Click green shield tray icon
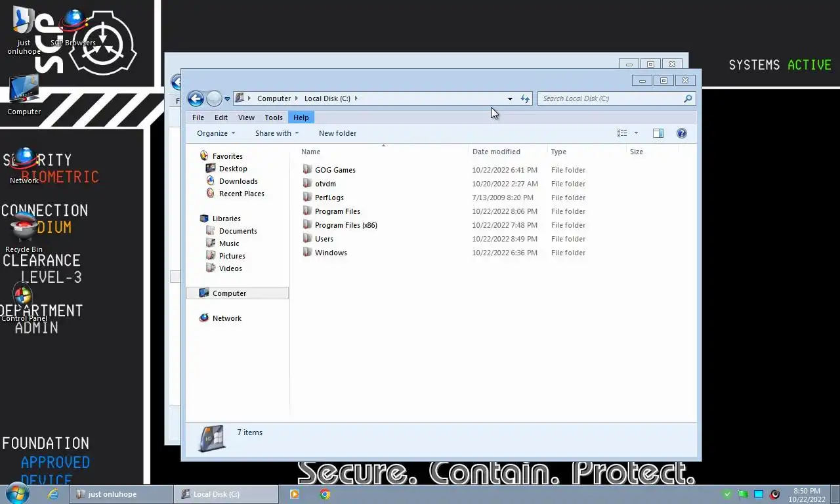Viewport: 840px width, 504px height. click(727, 494)
